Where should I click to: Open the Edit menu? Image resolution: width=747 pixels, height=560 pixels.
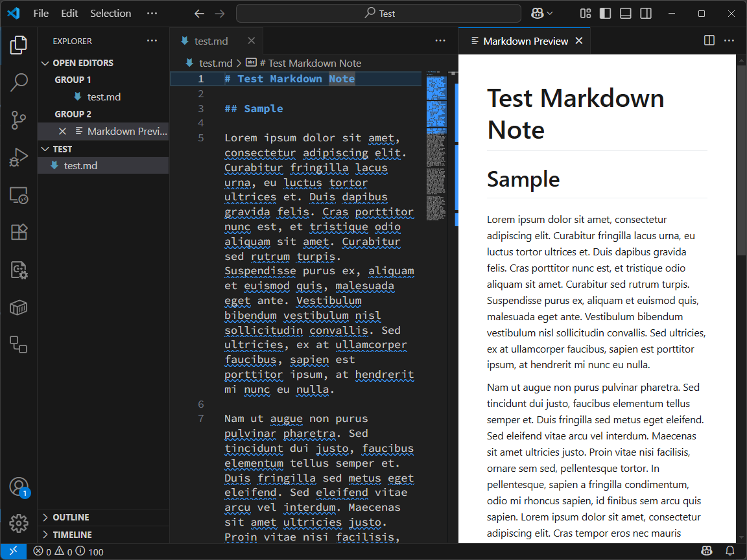tap(69, 14)
